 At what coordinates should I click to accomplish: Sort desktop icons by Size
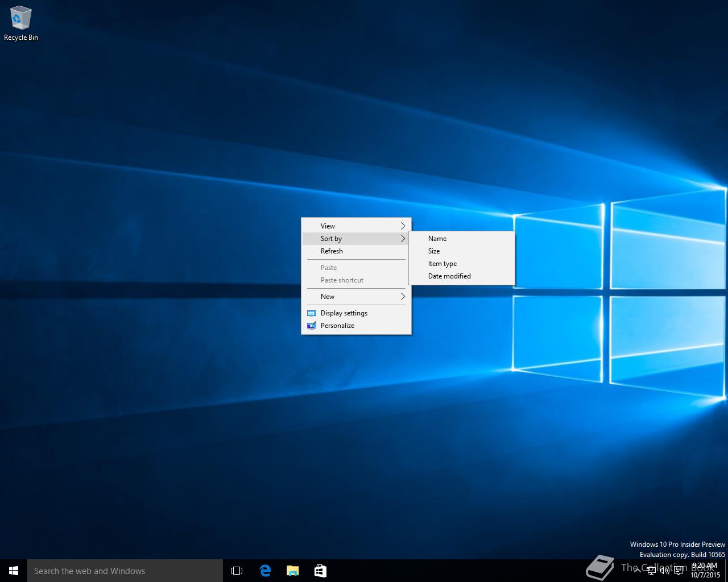462,251
